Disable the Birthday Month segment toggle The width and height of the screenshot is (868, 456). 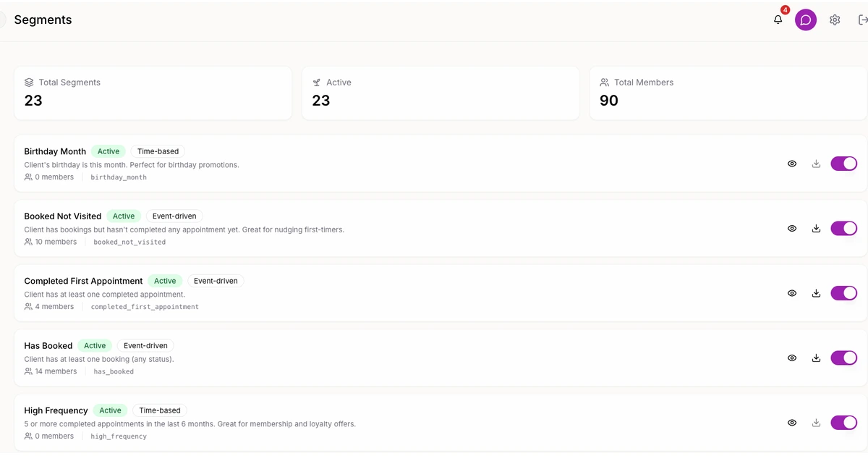pos(843,164)
